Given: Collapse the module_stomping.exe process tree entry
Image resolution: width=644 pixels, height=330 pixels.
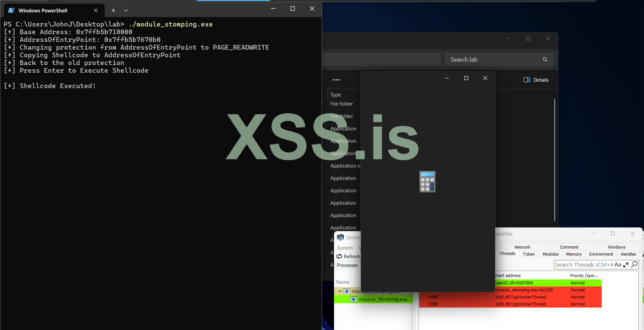Looking at the screenshot, I should click(x=340, y=291).
